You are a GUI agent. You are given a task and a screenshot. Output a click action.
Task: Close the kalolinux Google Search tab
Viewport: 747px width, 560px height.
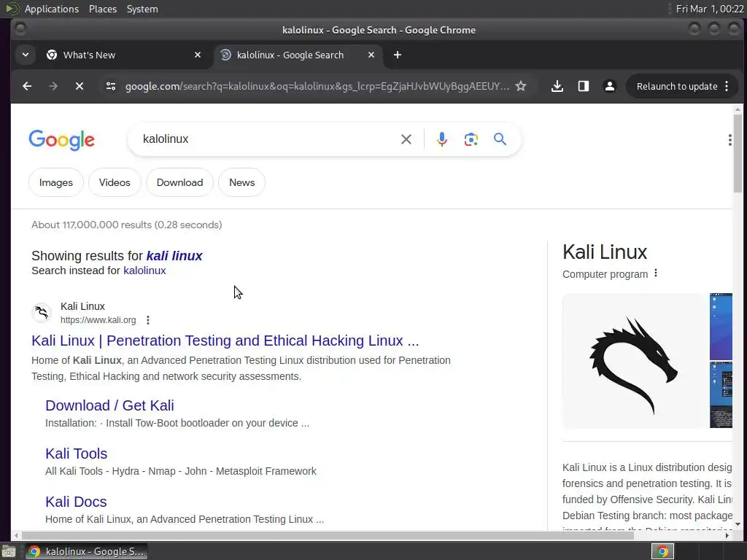[x=371, y=55]
